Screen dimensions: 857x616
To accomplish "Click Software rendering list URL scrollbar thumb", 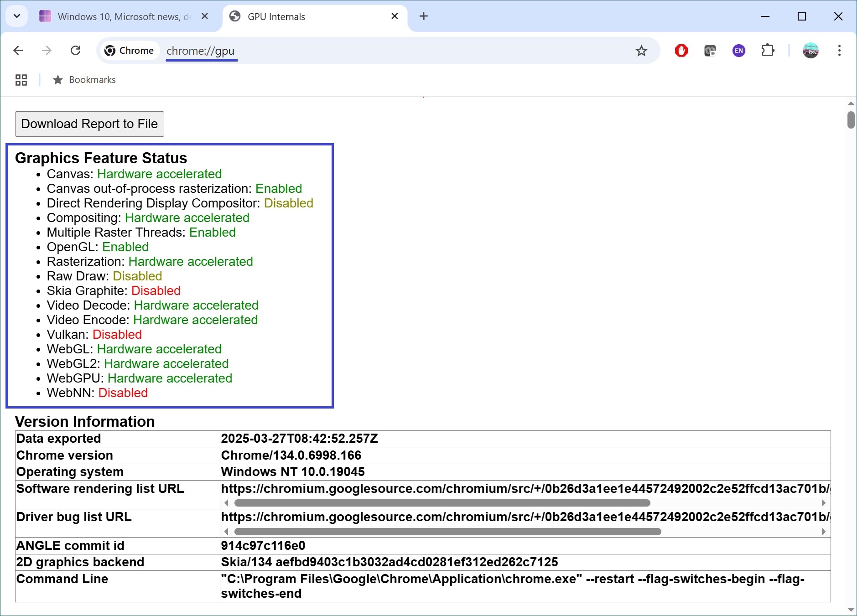I will tap(442, 503).
